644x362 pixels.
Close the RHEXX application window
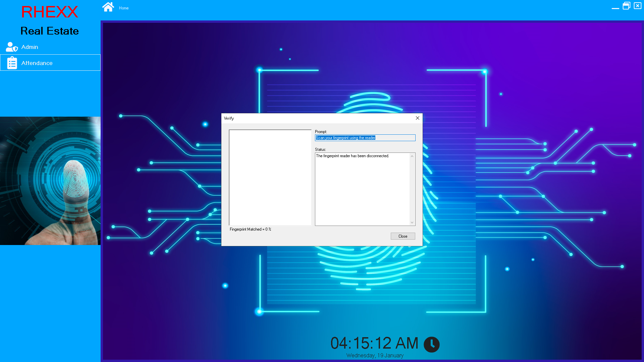(638, 6)
